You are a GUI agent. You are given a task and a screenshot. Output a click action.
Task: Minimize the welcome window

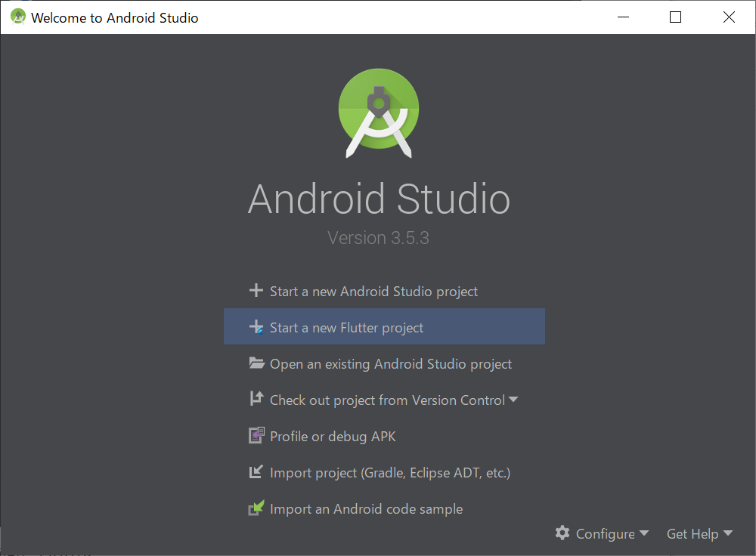[624, 17]
